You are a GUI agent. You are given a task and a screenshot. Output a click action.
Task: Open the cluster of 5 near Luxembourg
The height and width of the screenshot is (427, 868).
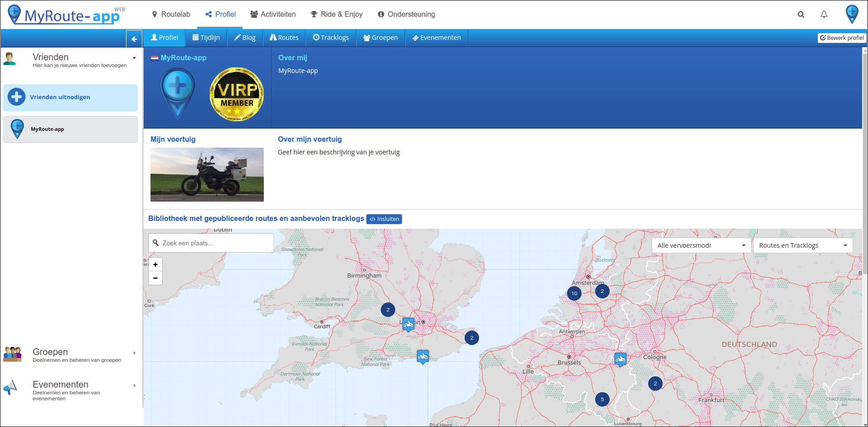[x=602, y=399]
